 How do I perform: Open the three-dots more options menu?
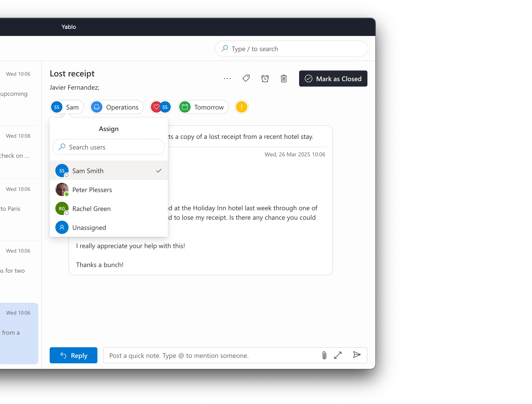coord(227,79)
